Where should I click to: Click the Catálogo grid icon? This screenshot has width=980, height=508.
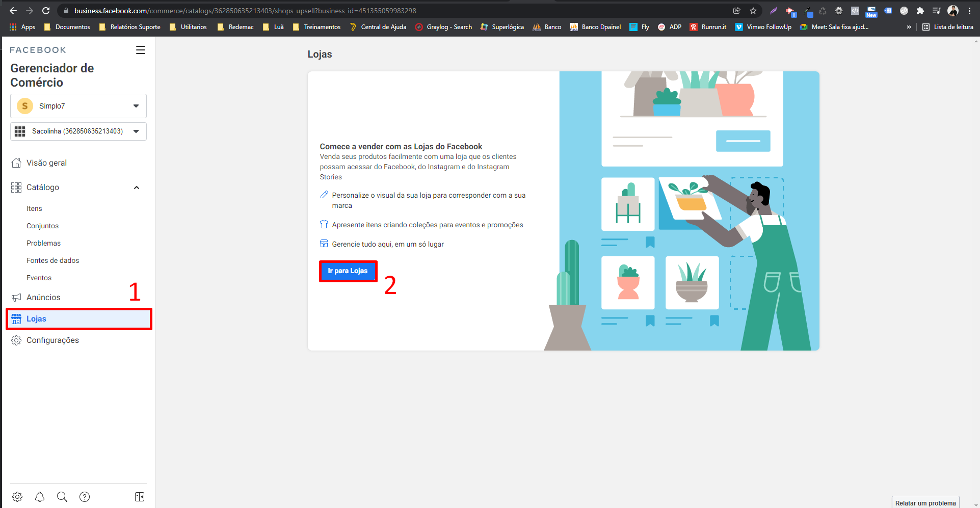click(x=16, y=188)
